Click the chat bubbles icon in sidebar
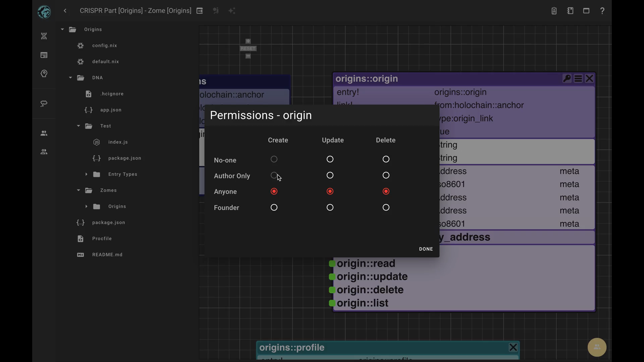This screenshot has height=362, width=644. coord(44,104)
